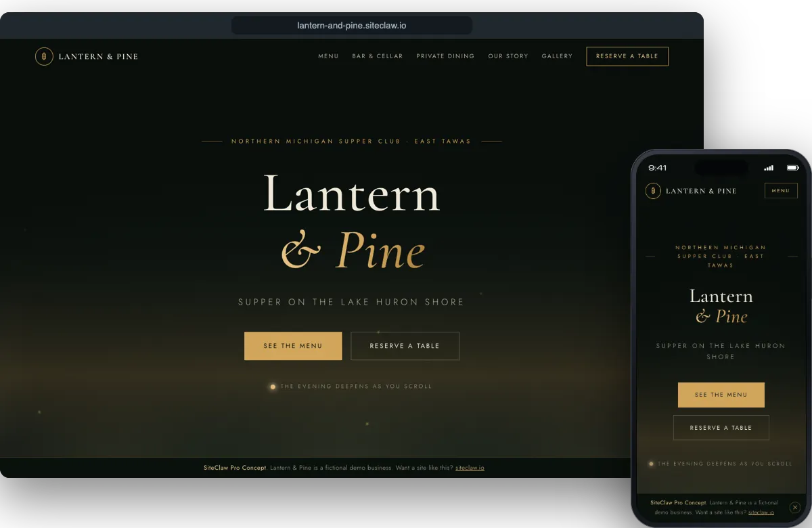This screenshot has height=528, width=812.
Task: Tap See the Menu on the phone mockup
Action: coord(721,395)
